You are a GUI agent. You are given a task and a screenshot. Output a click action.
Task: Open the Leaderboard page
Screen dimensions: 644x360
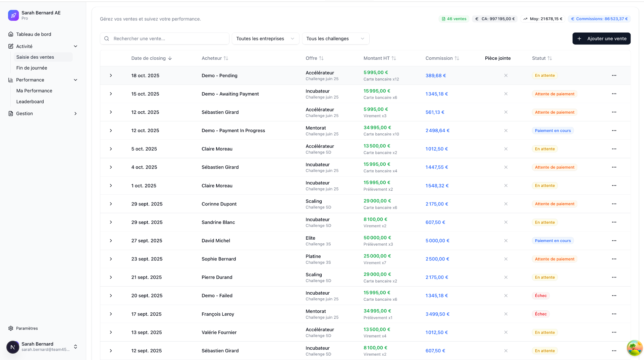point(30,102)
